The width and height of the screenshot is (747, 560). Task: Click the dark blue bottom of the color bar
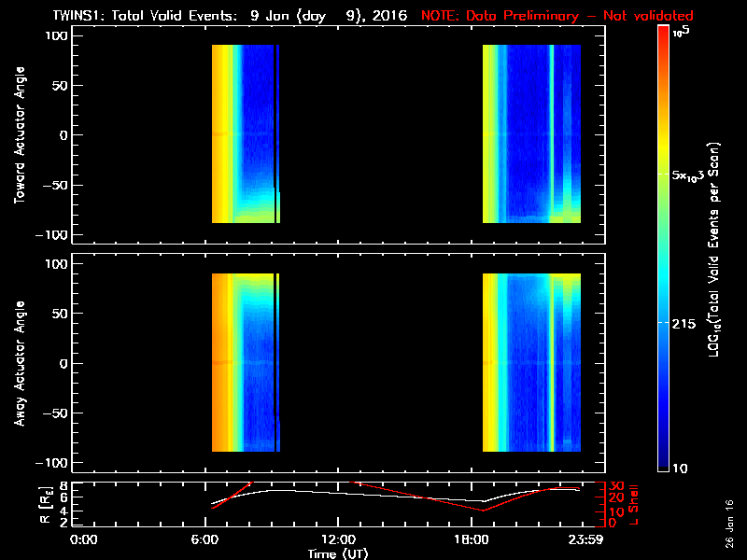(x=663, y=462)
